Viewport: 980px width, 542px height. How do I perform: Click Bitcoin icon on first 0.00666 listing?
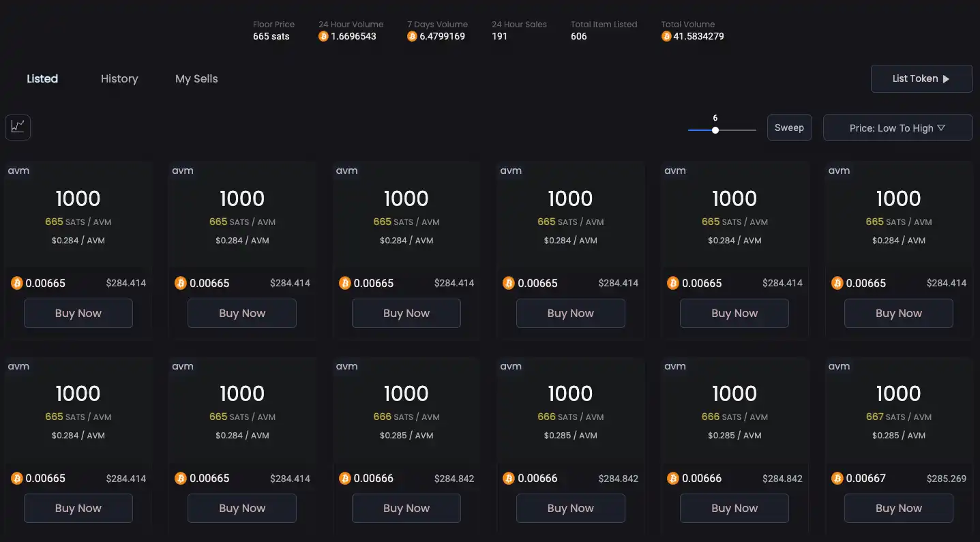coord(345,479)
